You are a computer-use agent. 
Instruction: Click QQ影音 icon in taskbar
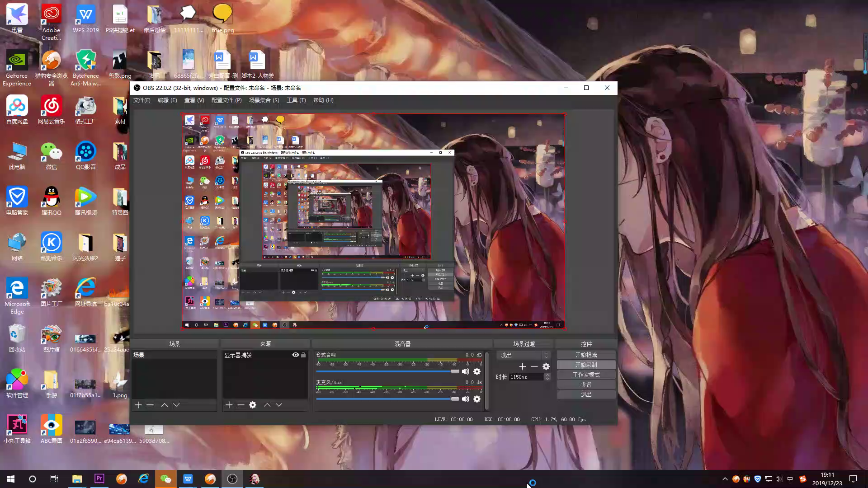(85, 153)
